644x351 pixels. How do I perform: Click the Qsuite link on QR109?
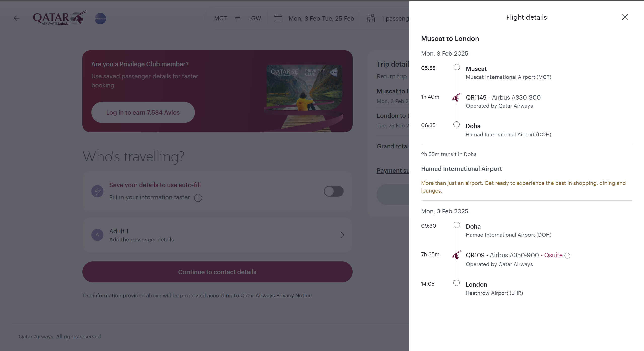(x=553, y=255)
